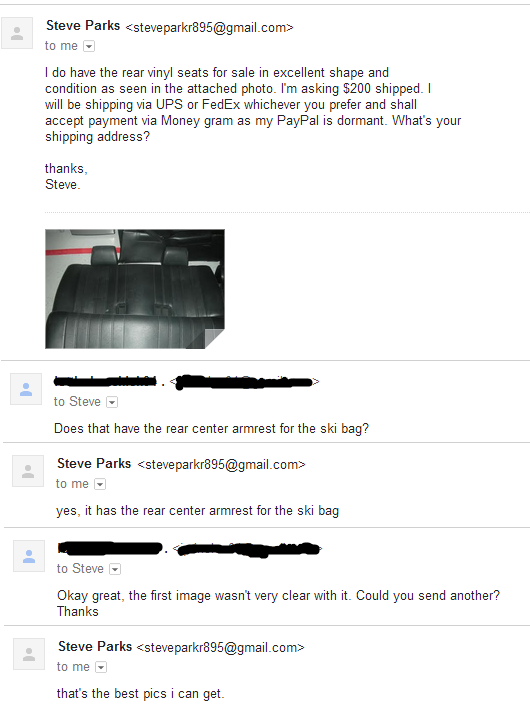Click the redacted sender name on 'Okay great' message
Screen dimensions: 530x717
click(x=110, y=548)
